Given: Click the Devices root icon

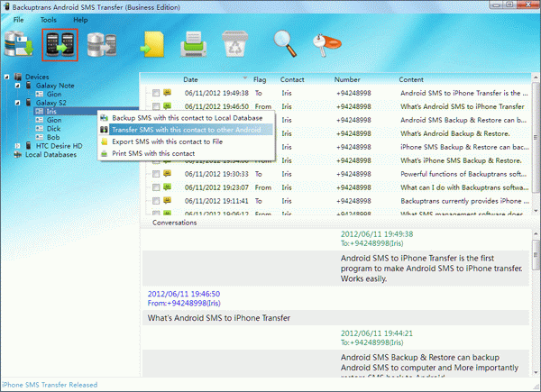Looking at the screenshot, I should (18, 77).
